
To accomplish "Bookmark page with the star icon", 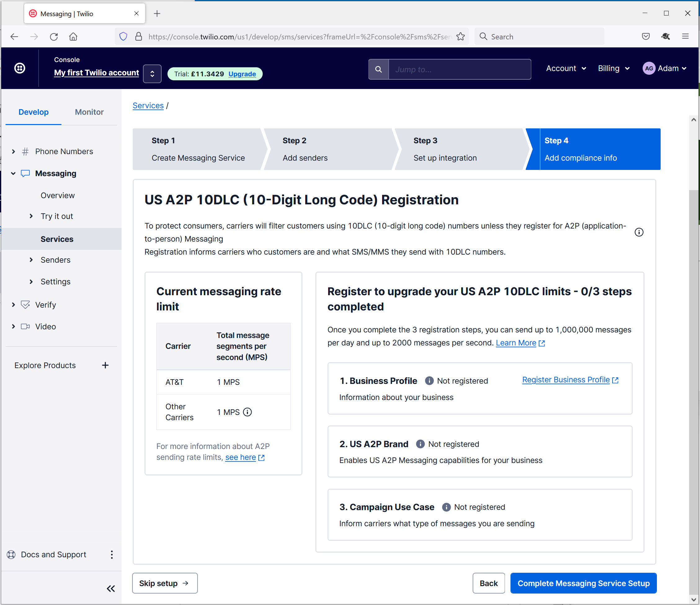I will [x=461, y=37].
